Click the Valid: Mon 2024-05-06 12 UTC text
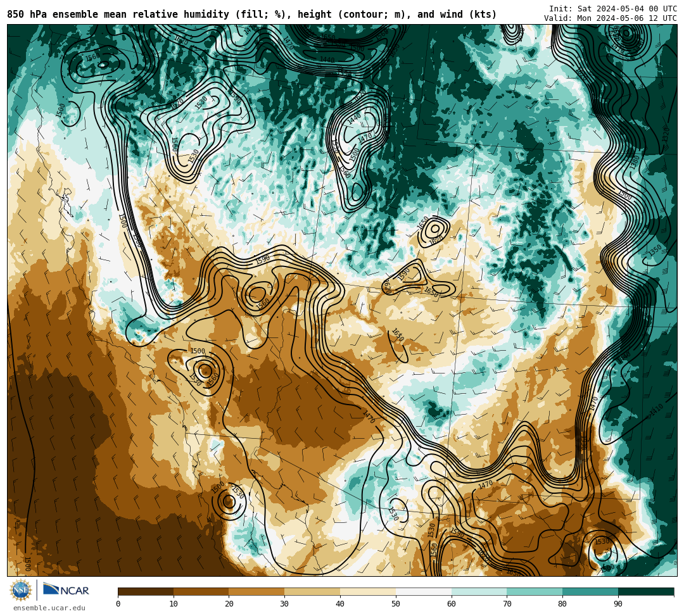 click(611, 18)
